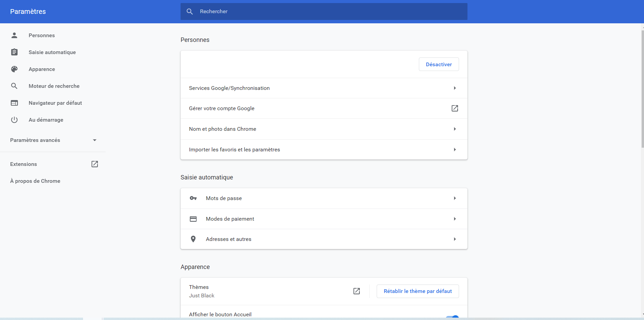This screenshot has height=320, width=644.
Task: Click the Gérer votre compte Google text
Action: pyautogui.click(x=221, y=108)
